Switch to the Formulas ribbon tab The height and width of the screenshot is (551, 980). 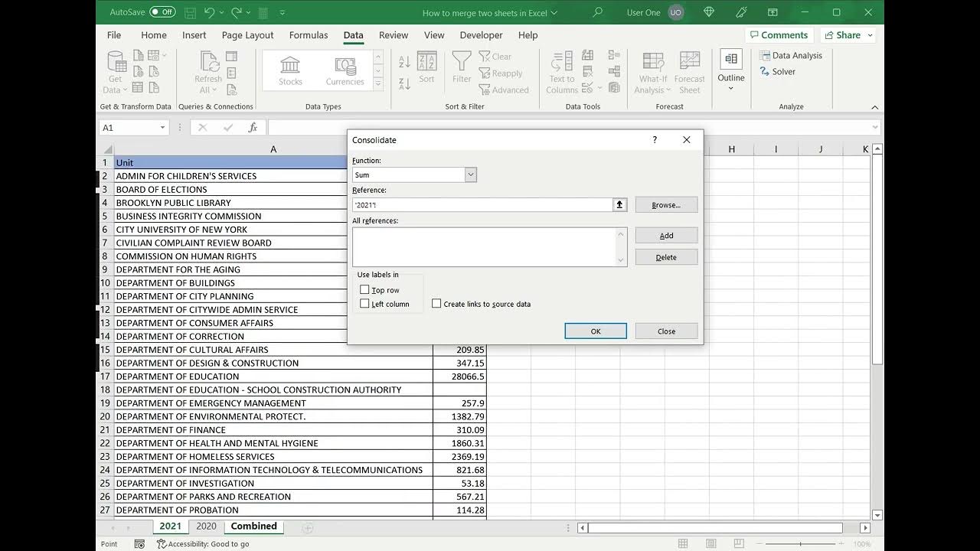(x=309, y=35)
